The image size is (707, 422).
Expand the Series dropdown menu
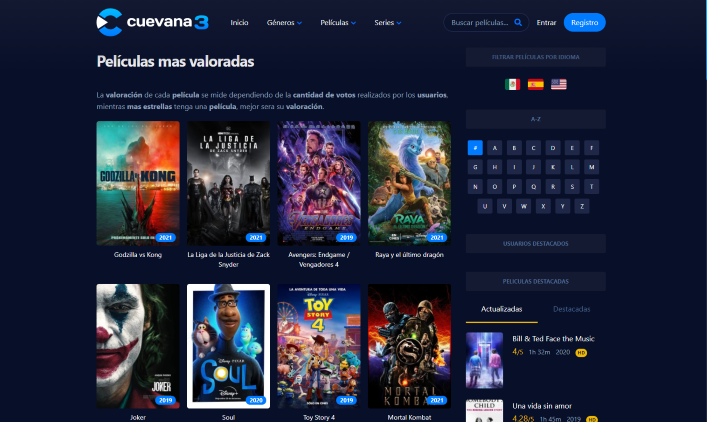(388, 23)
